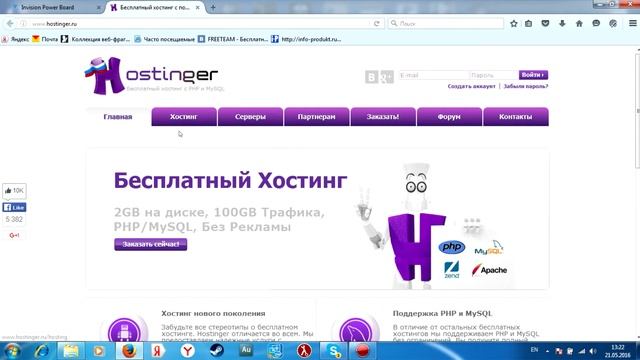This screenshot has width=640, height=360.
Task: Open the downloads arrow icon
Action: click(x=562, y=24)
